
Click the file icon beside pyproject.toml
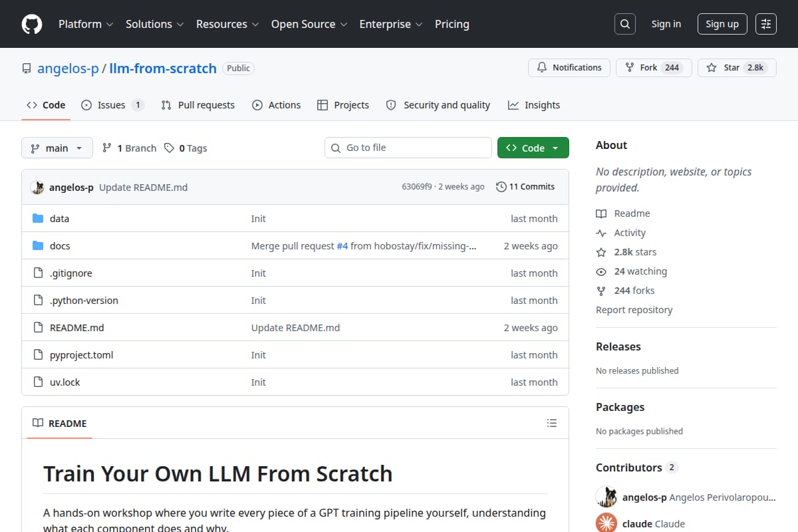tap(38, 355)
